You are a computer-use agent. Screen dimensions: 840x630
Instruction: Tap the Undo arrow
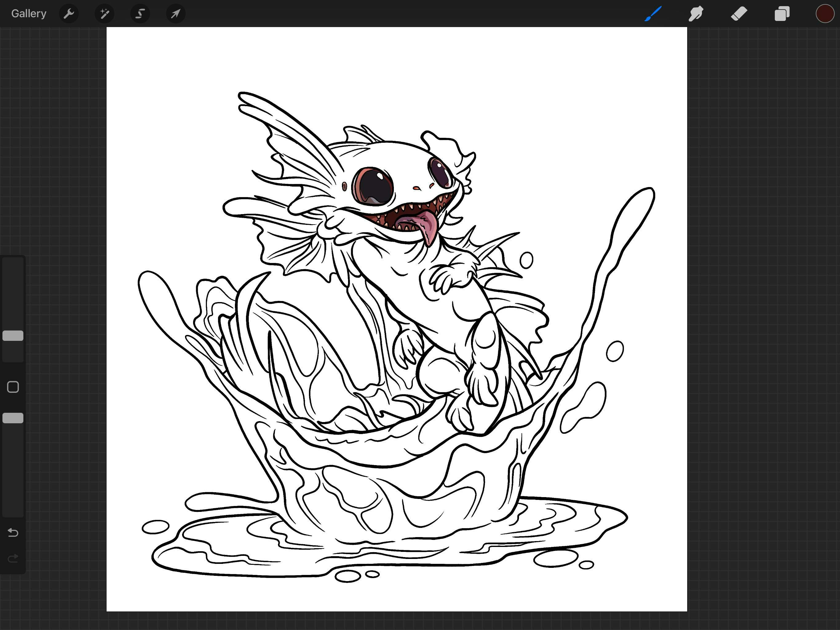(13, 532)
